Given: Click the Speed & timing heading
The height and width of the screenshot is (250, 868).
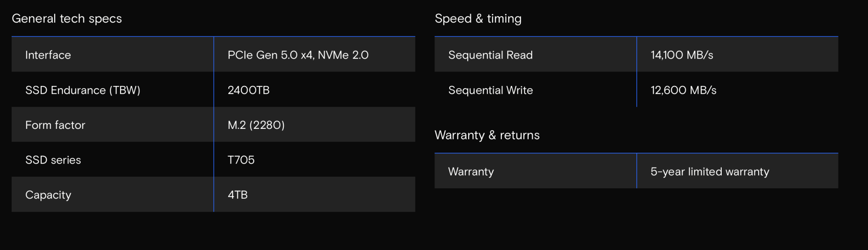Looking at the screenshot, I should click(x=478, y=19).
